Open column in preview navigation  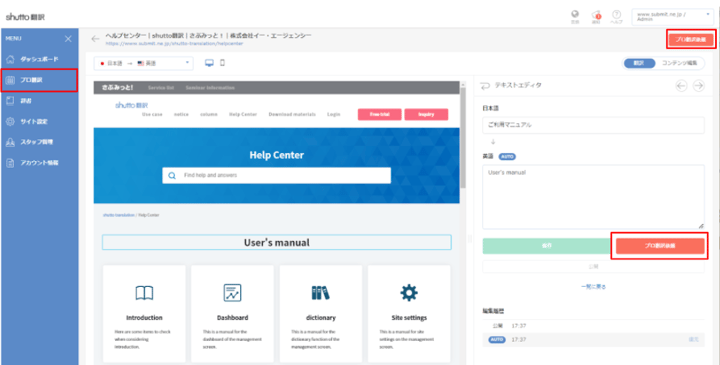pyautogui.click(x=208, y=114)
